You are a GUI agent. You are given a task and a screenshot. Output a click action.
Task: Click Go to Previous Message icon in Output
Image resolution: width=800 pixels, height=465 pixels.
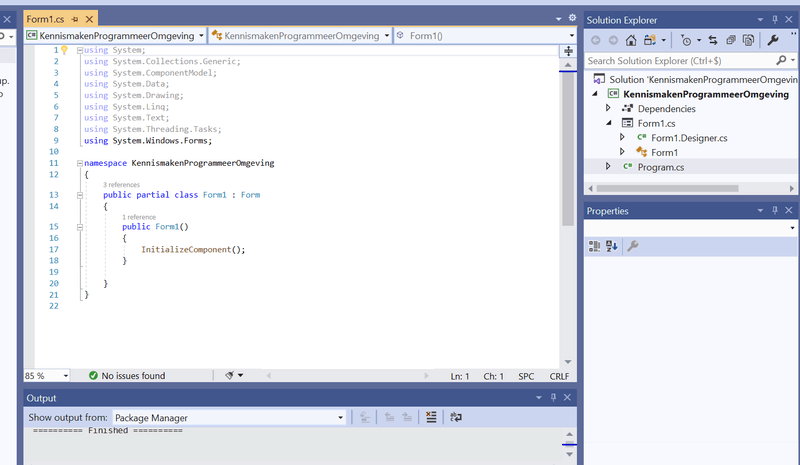[x=389, y=417]
